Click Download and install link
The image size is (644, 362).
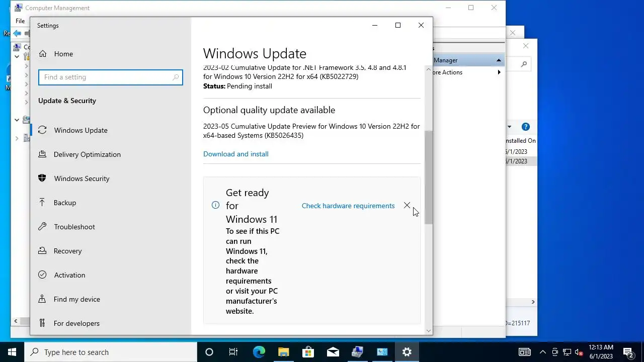235,154
